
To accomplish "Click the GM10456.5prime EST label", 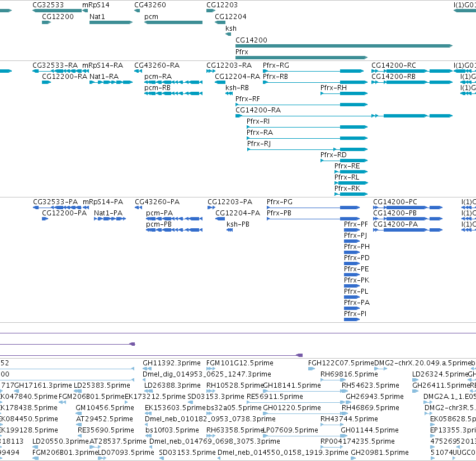I will [105, 408].
